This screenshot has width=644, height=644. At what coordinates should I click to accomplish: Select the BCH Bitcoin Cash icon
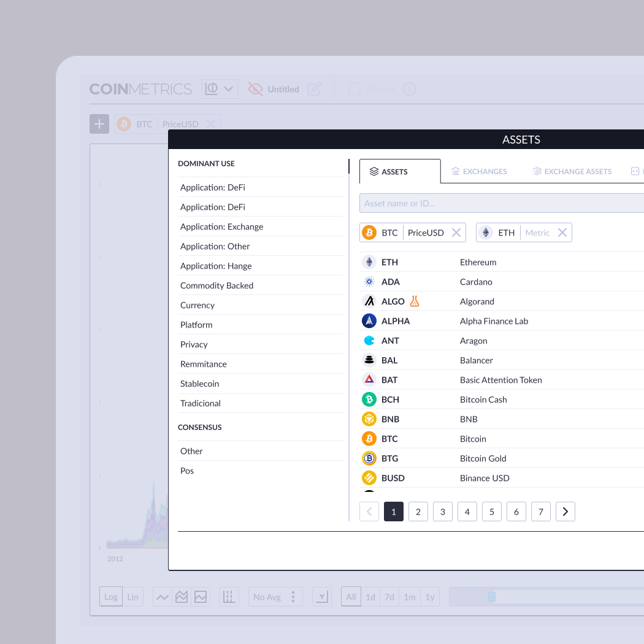[369, 399]
